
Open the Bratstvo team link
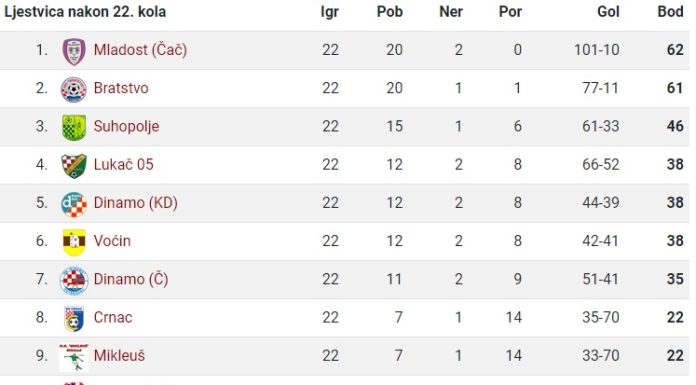(x=121, y=88)
